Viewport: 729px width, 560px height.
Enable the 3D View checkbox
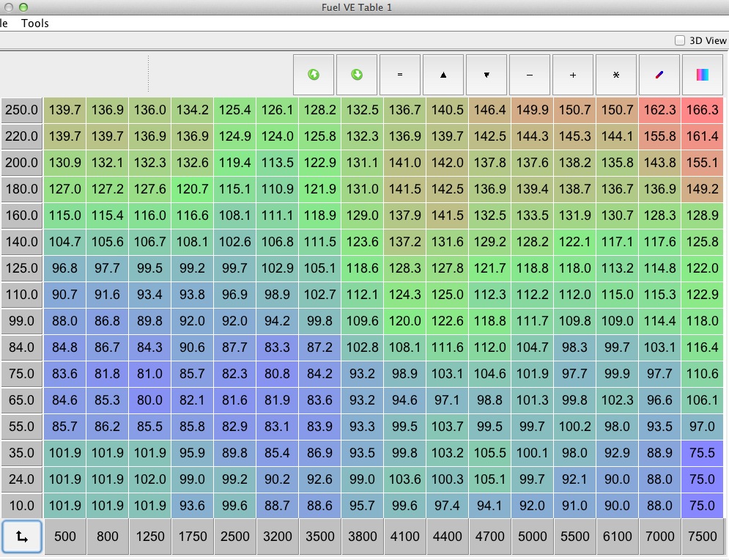click(x=680, y=41)
